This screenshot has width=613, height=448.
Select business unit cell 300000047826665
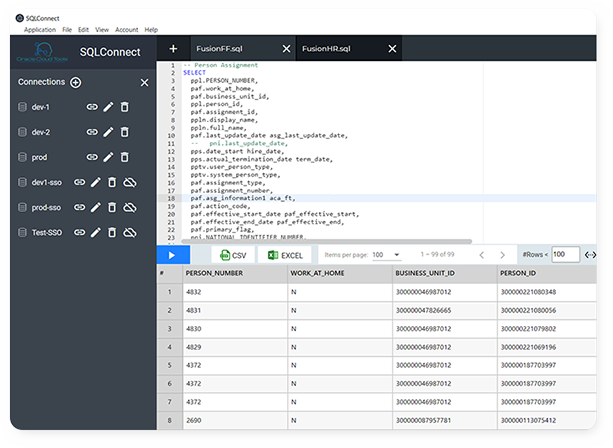click(445, 310)
